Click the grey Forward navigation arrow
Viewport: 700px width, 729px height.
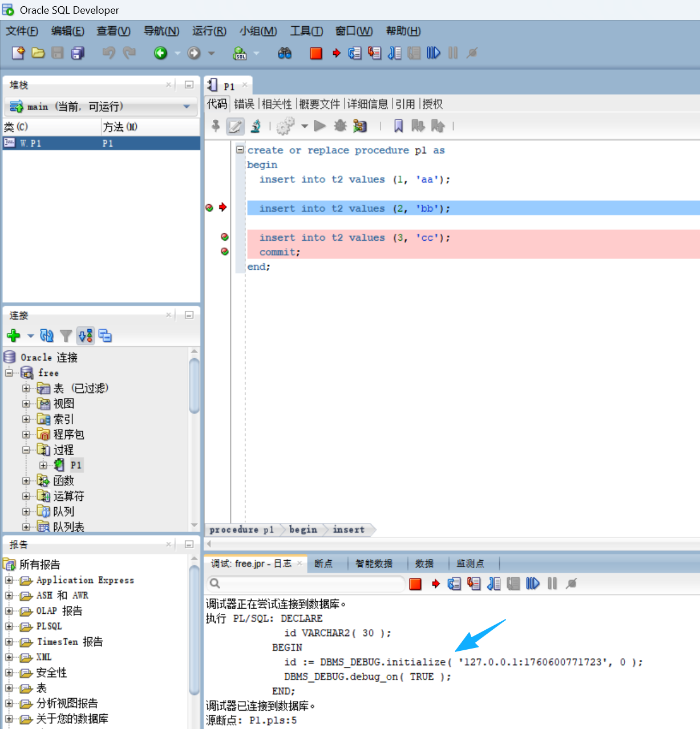click(195, 53)
